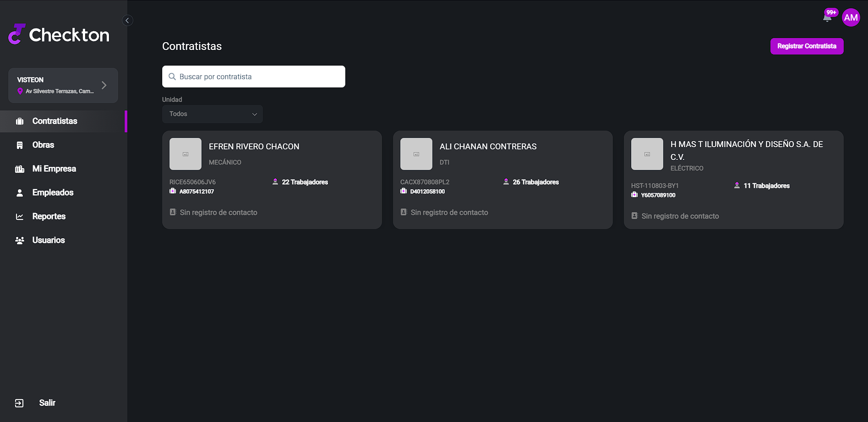Click the DTI specialty label
The height and width of the screenshot is (422, 868).
coord(444,162)
